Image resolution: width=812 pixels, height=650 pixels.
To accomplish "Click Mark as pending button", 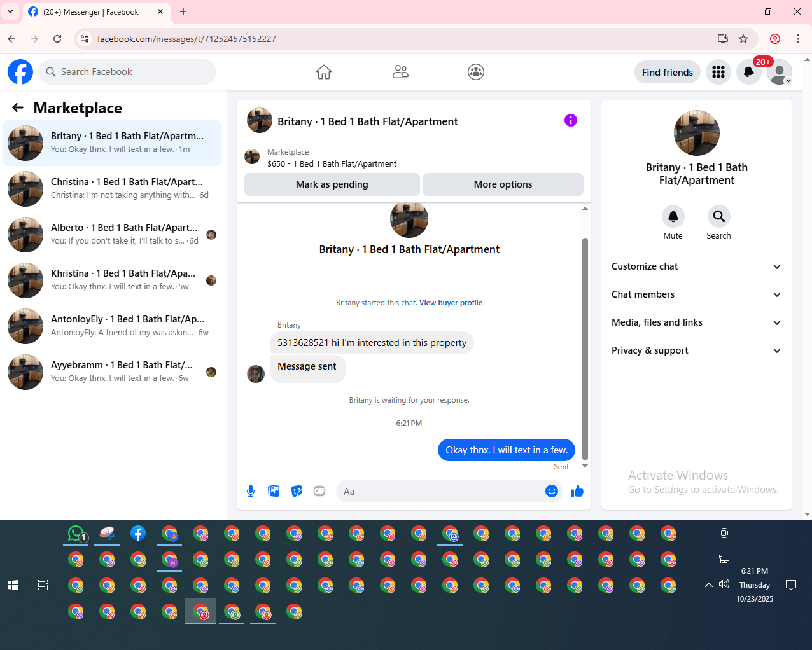I will coord(332,184).
